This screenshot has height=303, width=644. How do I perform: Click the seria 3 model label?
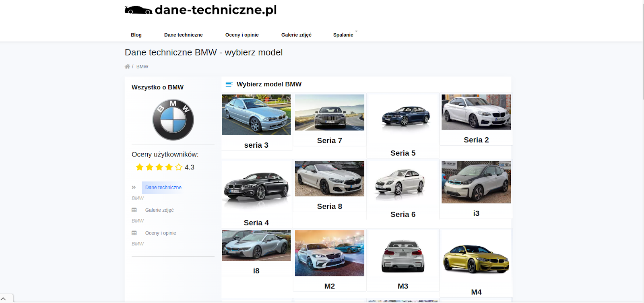(x=256, y=145)
